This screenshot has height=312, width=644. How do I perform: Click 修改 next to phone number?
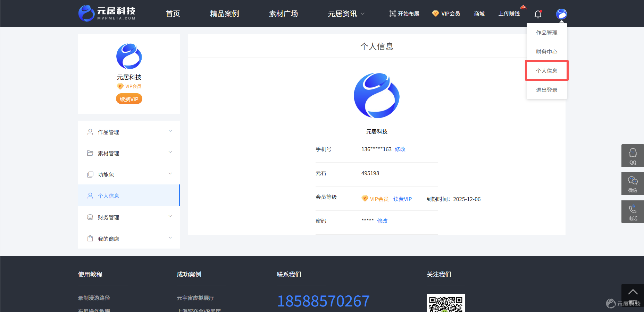tap(400, 149)
